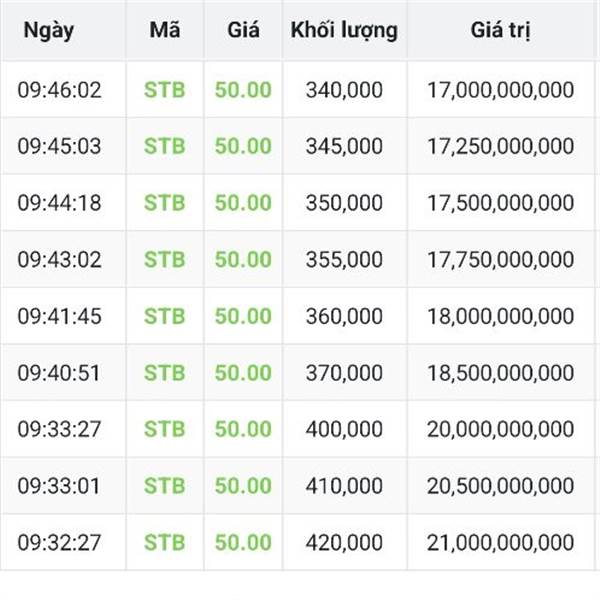
Task: Click the 340,000 volume cell
Action: click(344, 90)
